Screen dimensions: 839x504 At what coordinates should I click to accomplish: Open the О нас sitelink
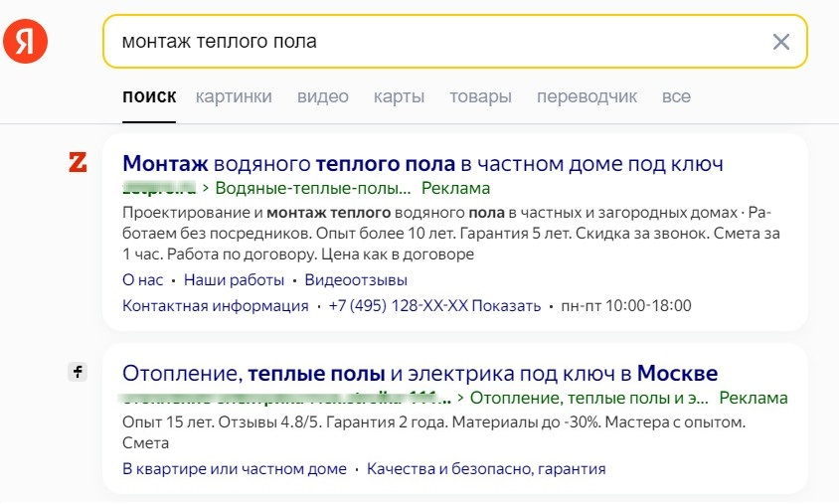pos(142,280)
